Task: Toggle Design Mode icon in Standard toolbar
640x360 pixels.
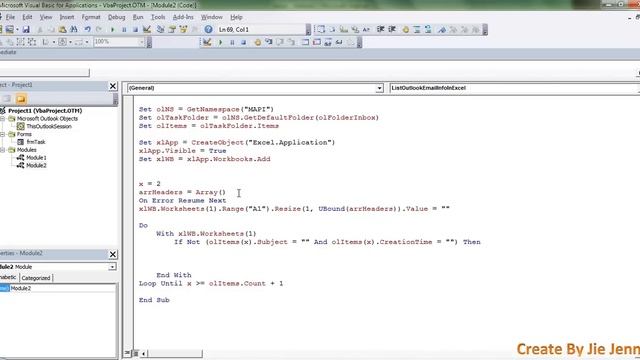Action: pos(147,29)
